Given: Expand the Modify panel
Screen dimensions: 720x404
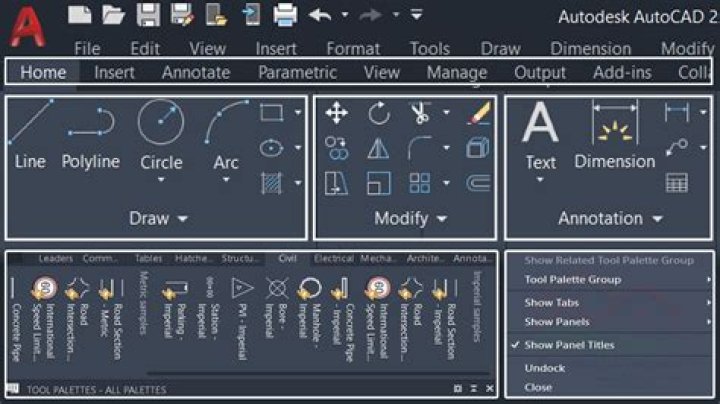Looking at the screenshot, I should coord(410,219).
